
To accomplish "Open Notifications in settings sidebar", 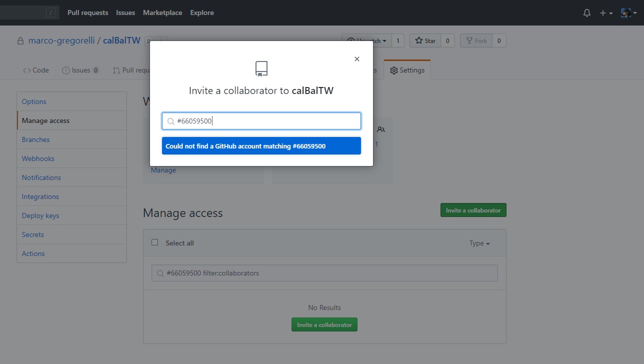I will tap(71, 177).
